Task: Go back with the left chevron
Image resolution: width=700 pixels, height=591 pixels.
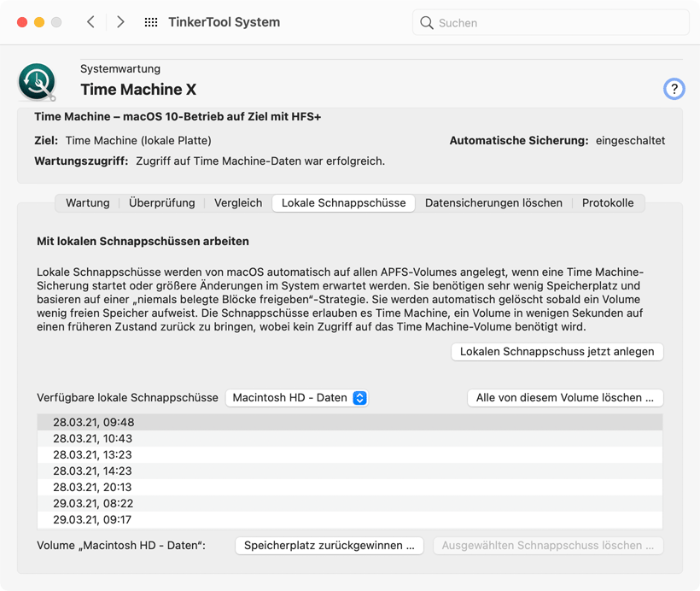Action: (90, 22)
